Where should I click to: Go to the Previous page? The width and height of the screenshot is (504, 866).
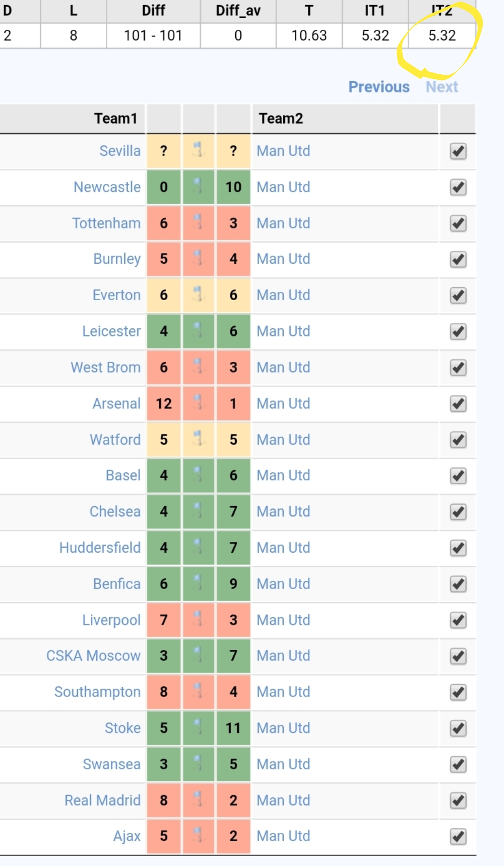click(379, 87)
